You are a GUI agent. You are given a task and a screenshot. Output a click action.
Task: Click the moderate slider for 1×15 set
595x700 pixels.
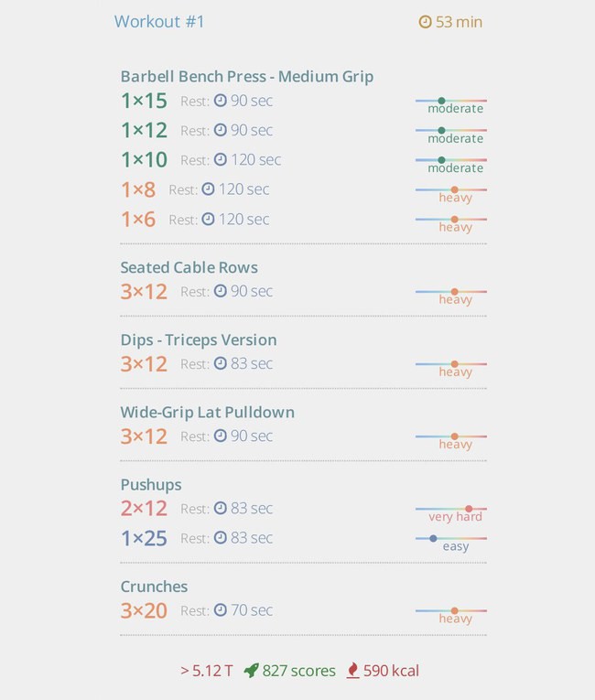pos(451,101)
